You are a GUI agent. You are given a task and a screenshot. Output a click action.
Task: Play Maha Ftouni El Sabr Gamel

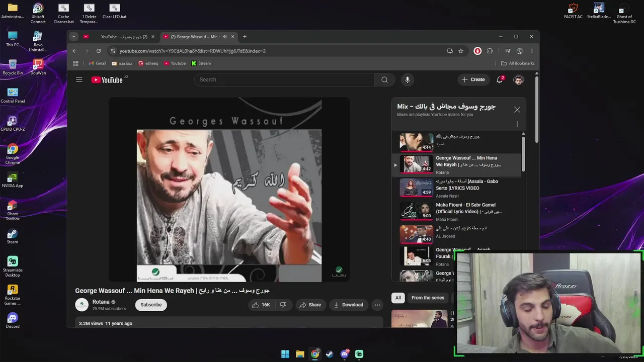tap(458, 211)
